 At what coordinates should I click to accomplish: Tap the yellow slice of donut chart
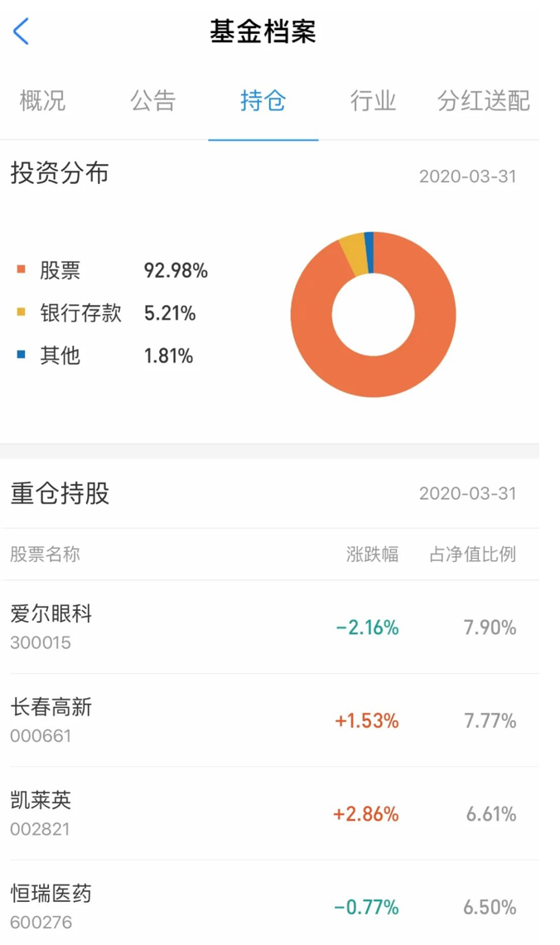coord(354,254)
